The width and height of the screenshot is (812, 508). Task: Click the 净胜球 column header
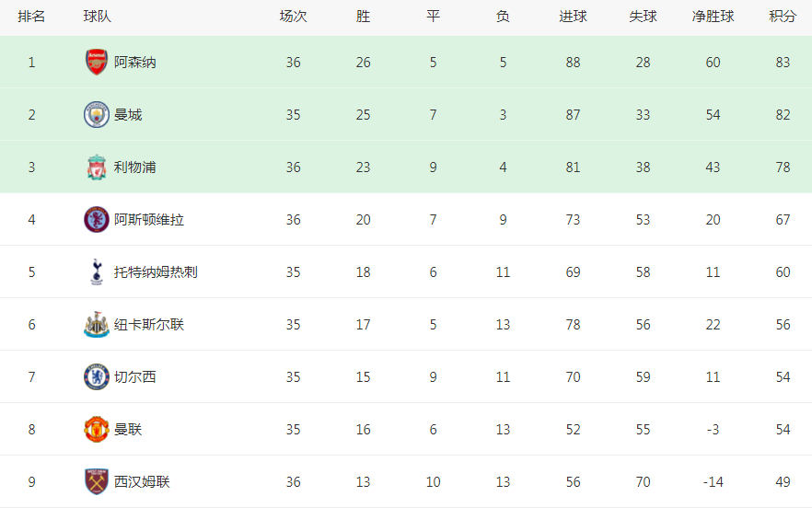(713, 17)
